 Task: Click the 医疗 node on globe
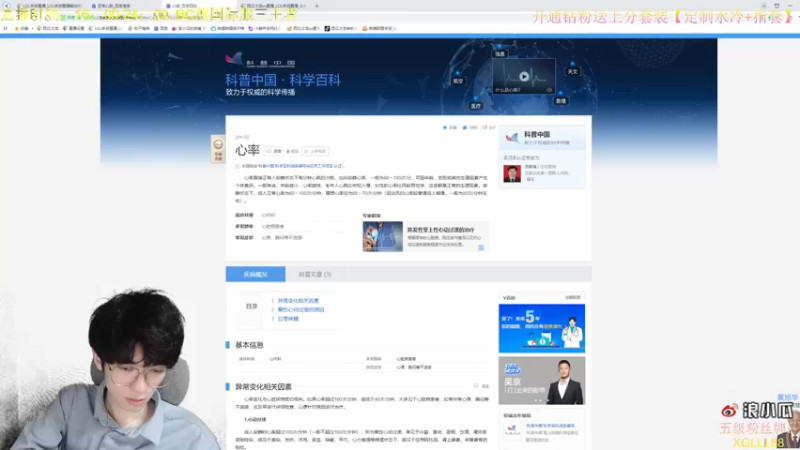[x=476, y=106]
